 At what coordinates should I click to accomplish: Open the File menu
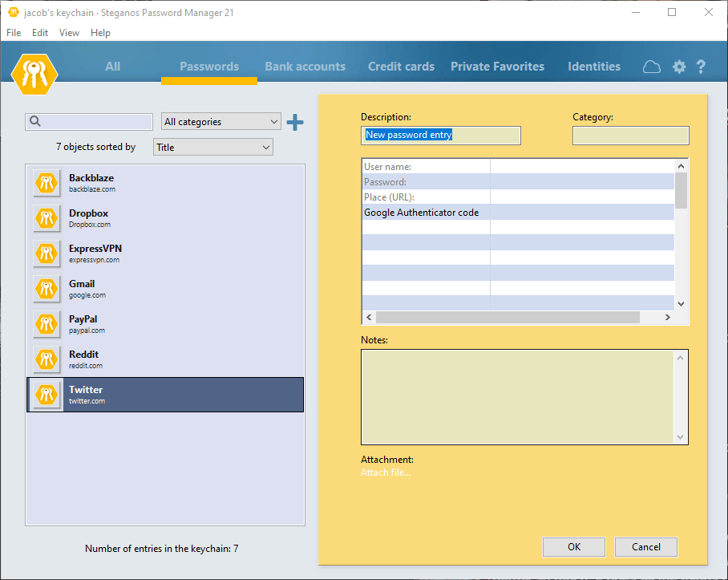click(x=14, y=33)
